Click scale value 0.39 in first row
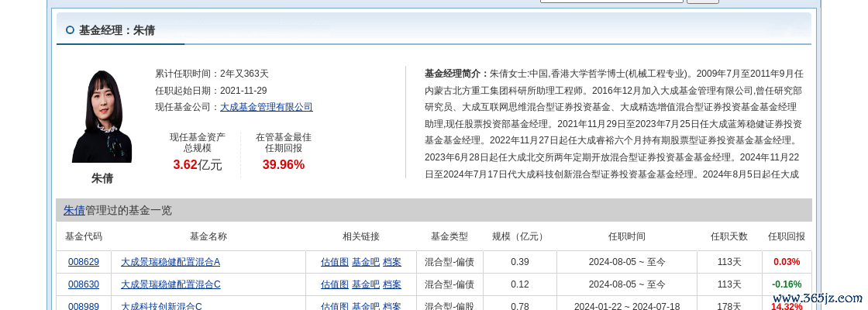 point(520,262)
